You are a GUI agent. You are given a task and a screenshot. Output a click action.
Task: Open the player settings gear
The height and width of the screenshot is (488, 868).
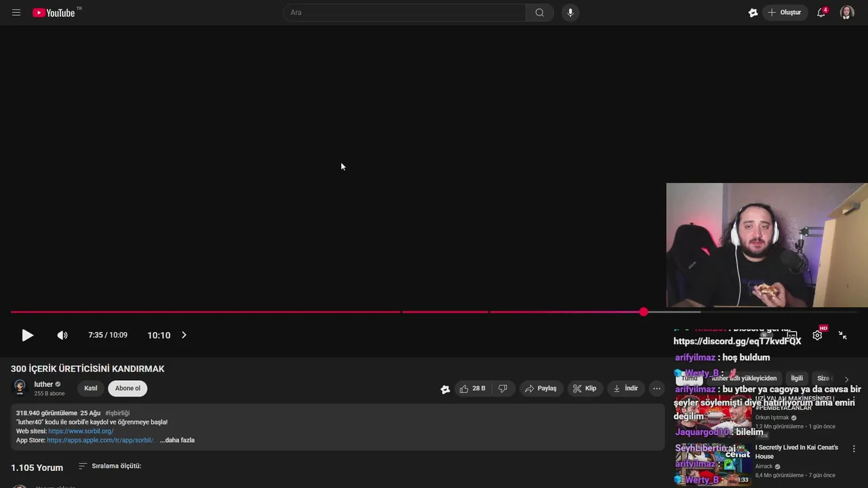[x=818, y=335]
